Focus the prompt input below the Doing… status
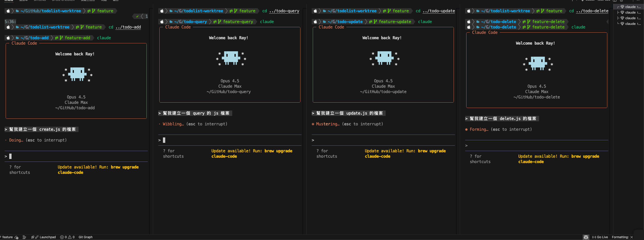This screenshot has width=644, height=240. [x=76, y=156]
